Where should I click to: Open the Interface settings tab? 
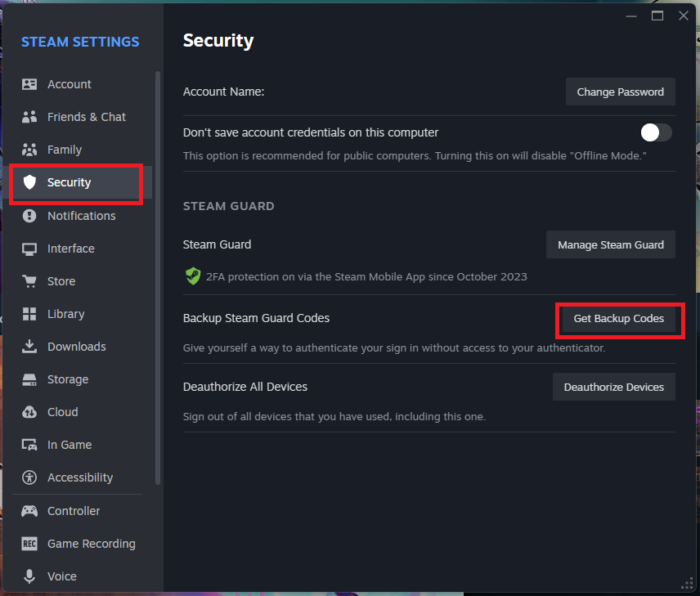click(70, 249)
